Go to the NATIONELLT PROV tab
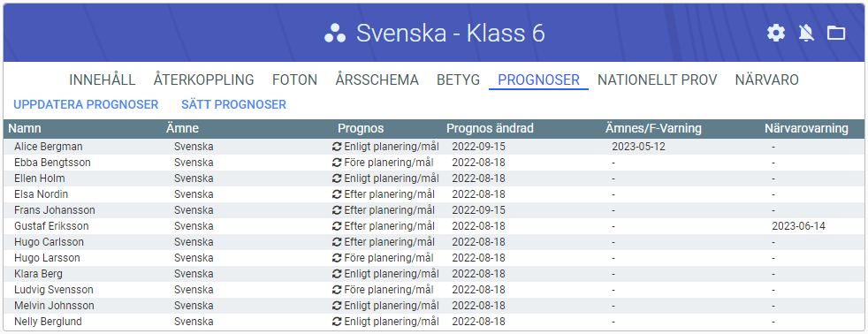868x334 pixels. (x=657, y=80)
